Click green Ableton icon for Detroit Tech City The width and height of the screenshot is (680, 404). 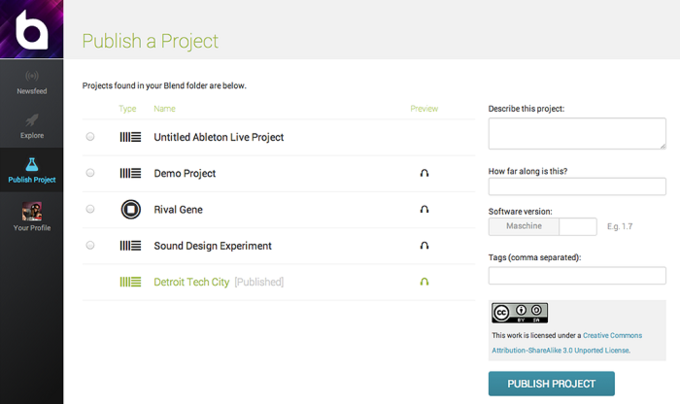click(130, 282)
